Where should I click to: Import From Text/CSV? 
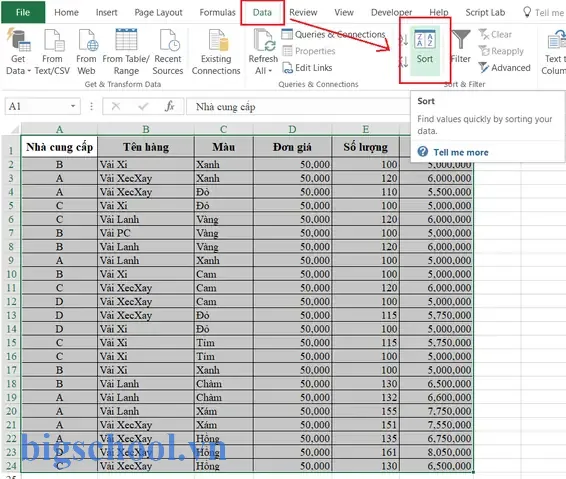[52, 52]
